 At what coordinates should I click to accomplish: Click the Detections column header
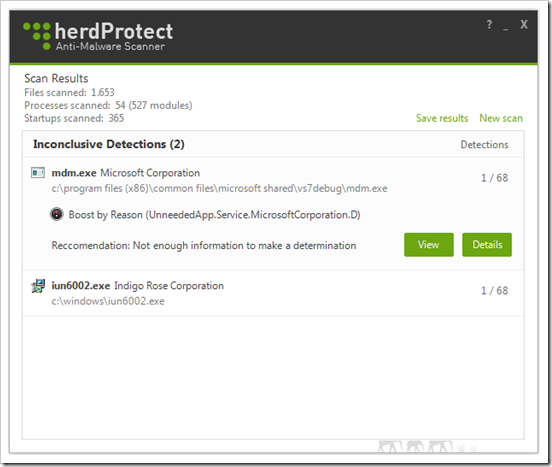tap(484, 145)
